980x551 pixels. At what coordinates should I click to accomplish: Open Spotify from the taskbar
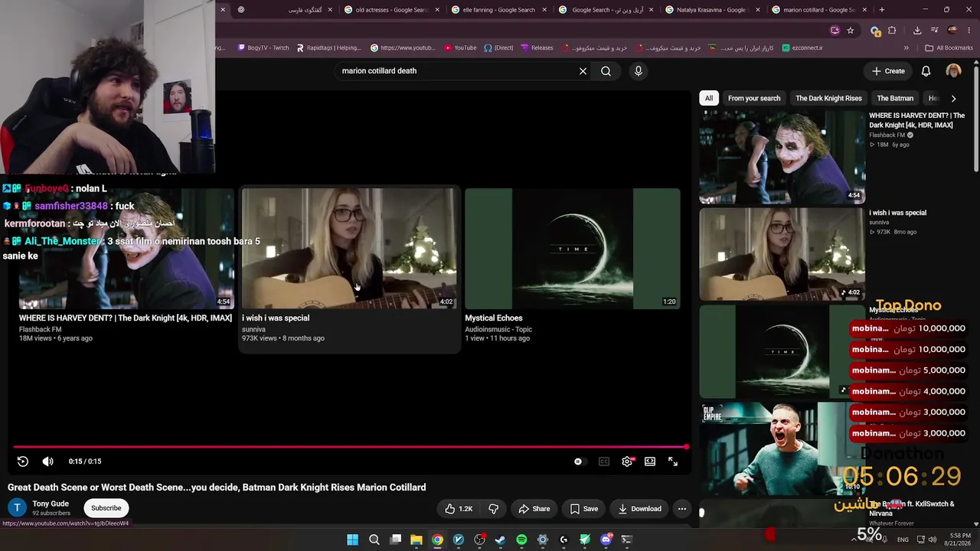[521, 540]
